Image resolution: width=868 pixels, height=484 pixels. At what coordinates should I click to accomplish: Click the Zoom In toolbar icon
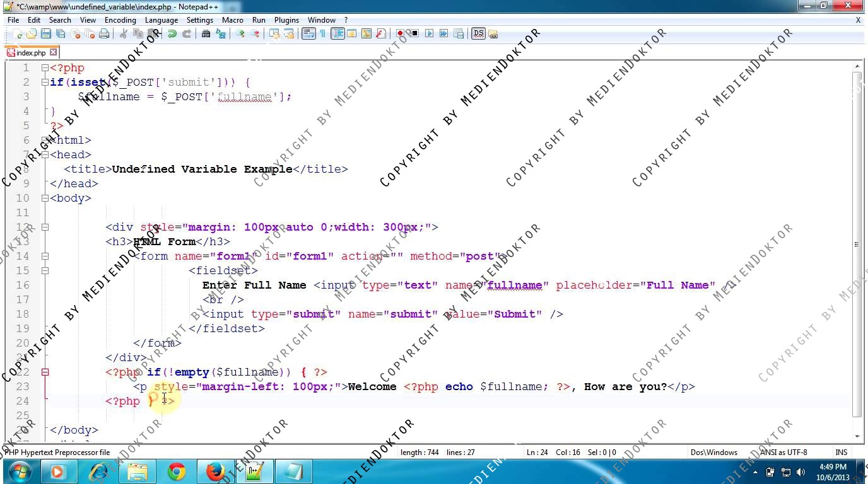click(240, 33)
